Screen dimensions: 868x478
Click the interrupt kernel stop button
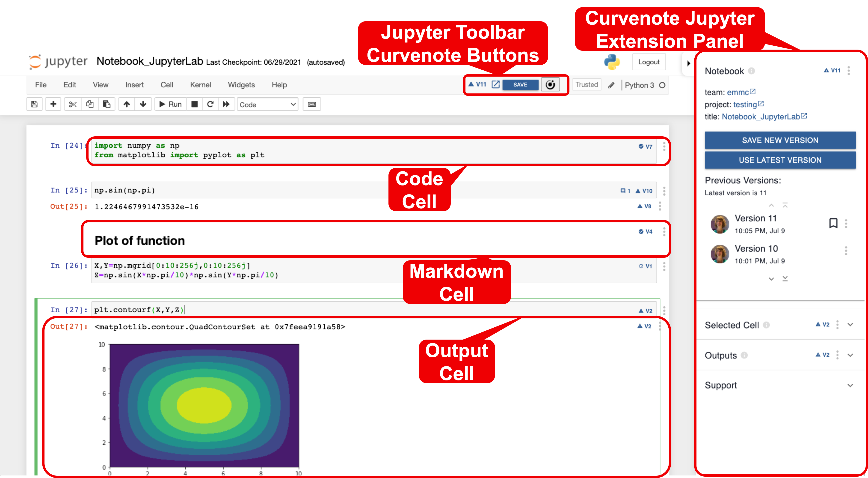[194, 105]
